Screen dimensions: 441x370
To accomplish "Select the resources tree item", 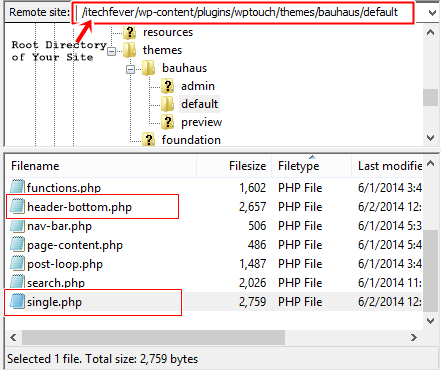I will coord(168,32).
